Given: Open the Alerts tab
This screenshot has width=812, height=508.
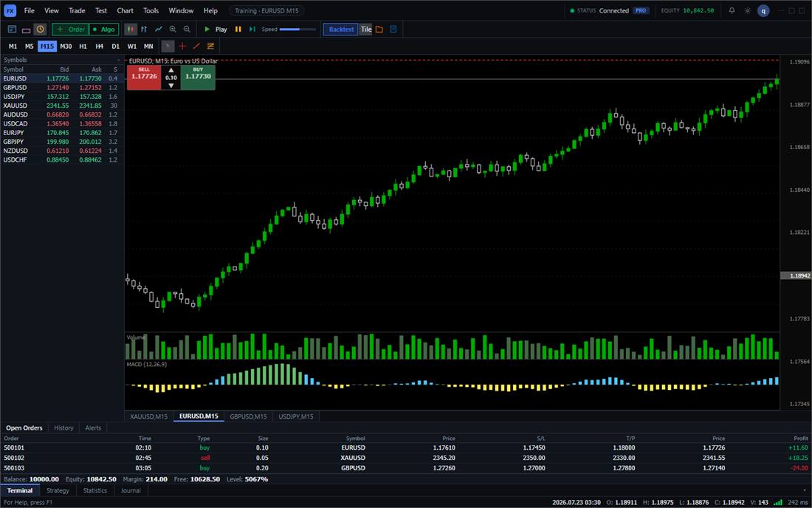Looking at the screenshot, I should [93, 428].
